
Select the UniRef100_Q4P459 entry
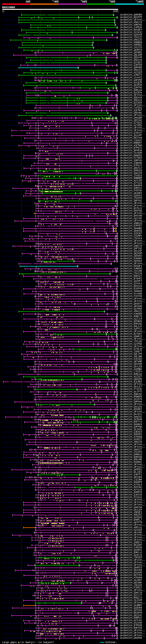(x=131, y=80)
